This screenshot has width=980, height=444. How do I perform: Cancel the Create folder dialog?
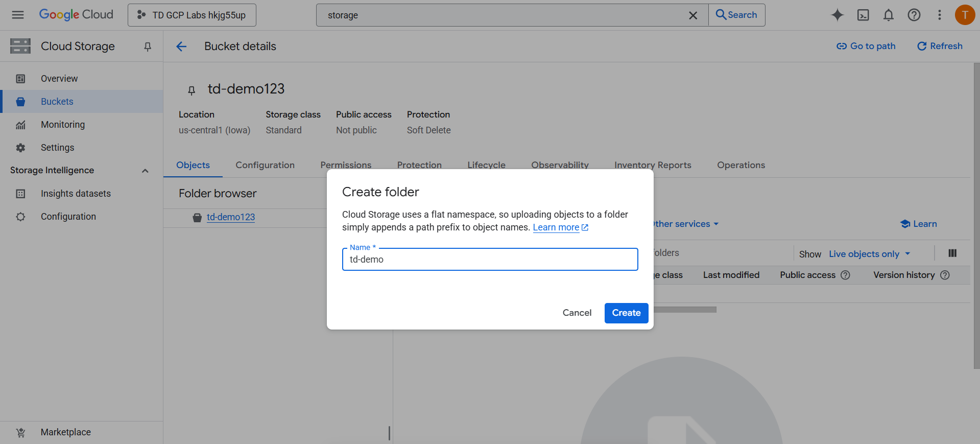point(577,313)
